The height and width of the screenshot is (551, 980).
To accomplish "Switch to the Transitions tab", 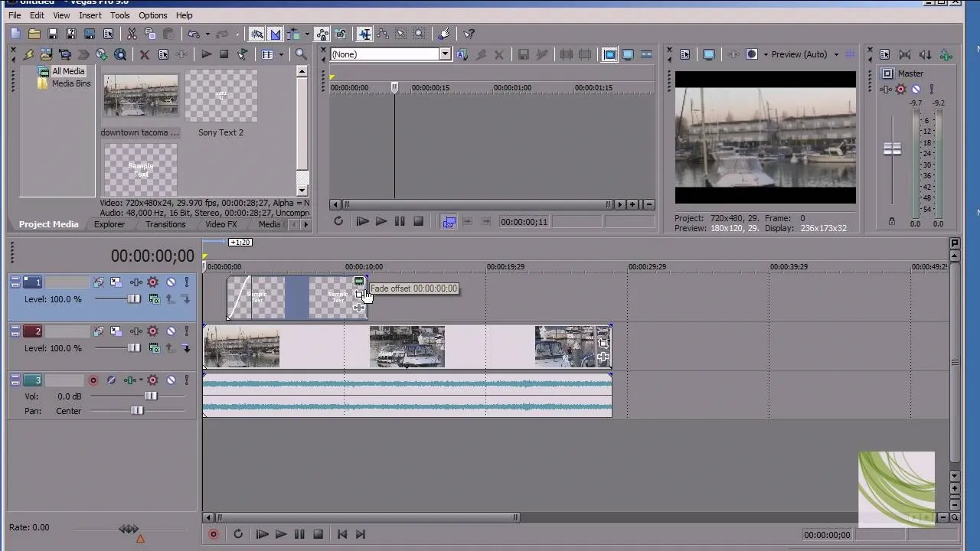I will (165, 224).
